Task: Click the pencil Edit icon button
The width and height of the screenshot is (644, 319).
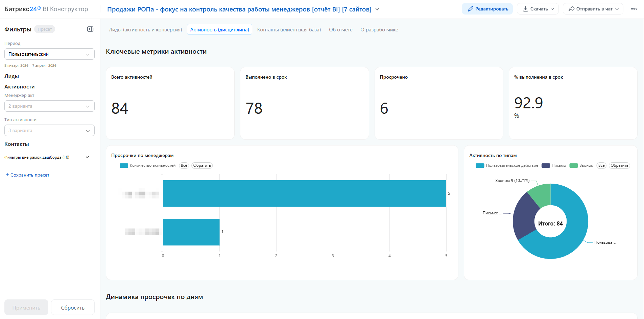Action: [x=470, y=9]
